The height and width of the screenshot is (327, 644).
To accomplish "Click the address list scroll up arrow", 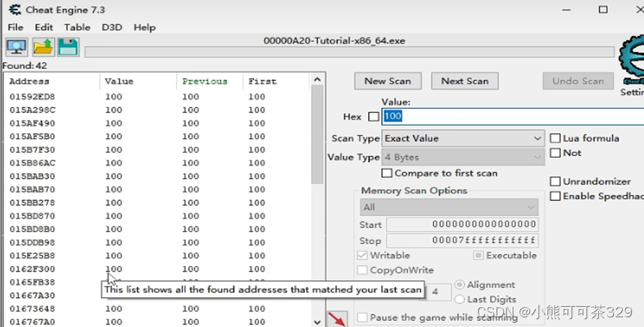I will click(317, 79).
